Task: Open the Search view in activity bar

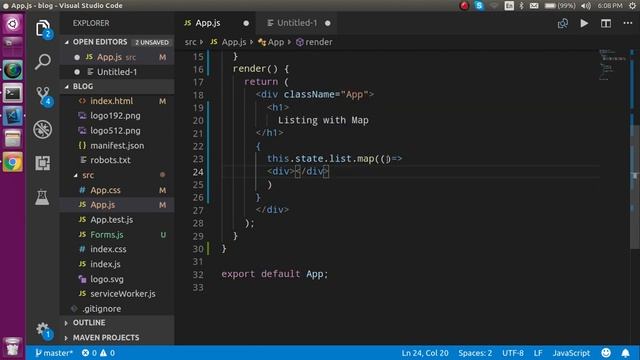Action: [43, 62]
